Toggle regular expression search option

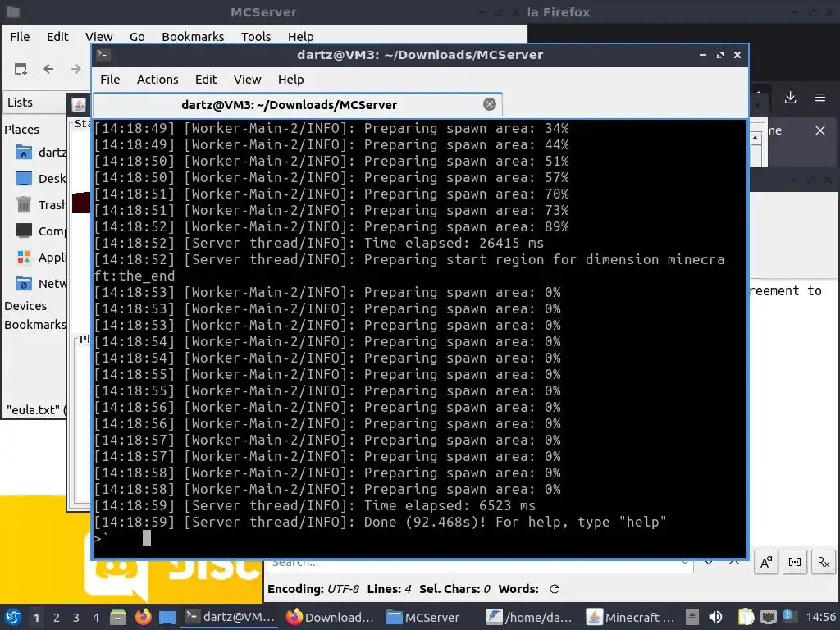pos(824,562)
